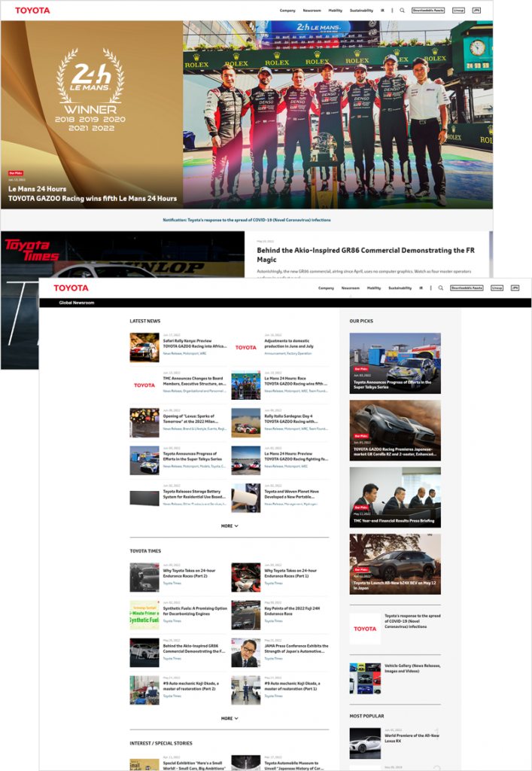Image resolution: width=532 pixels, height=771 pixels.
Task: Open Key Points of 2022 Fuji 24H article
Action: tap(292, 611)
